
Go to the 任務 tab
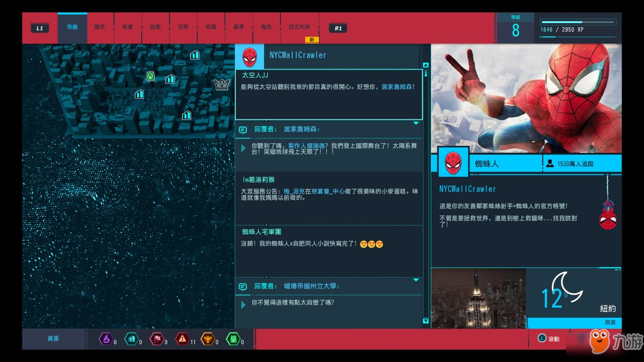(x=183, y=27)
